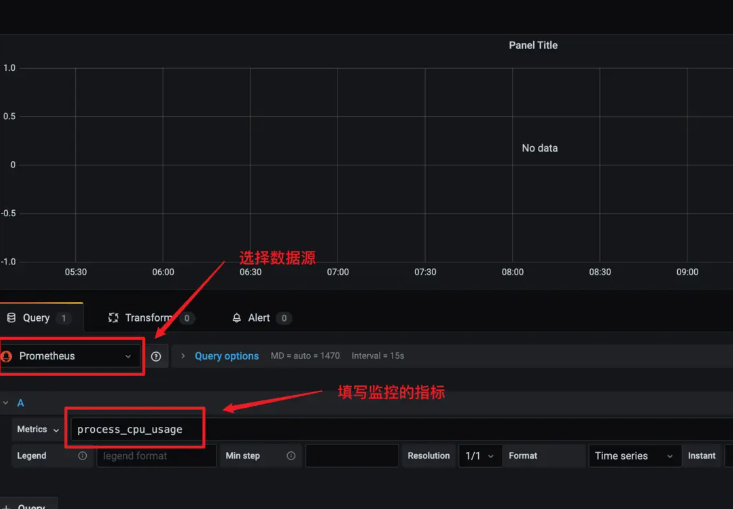Collapse query row A chevron

pyautogui.click(x=6, y=402)
